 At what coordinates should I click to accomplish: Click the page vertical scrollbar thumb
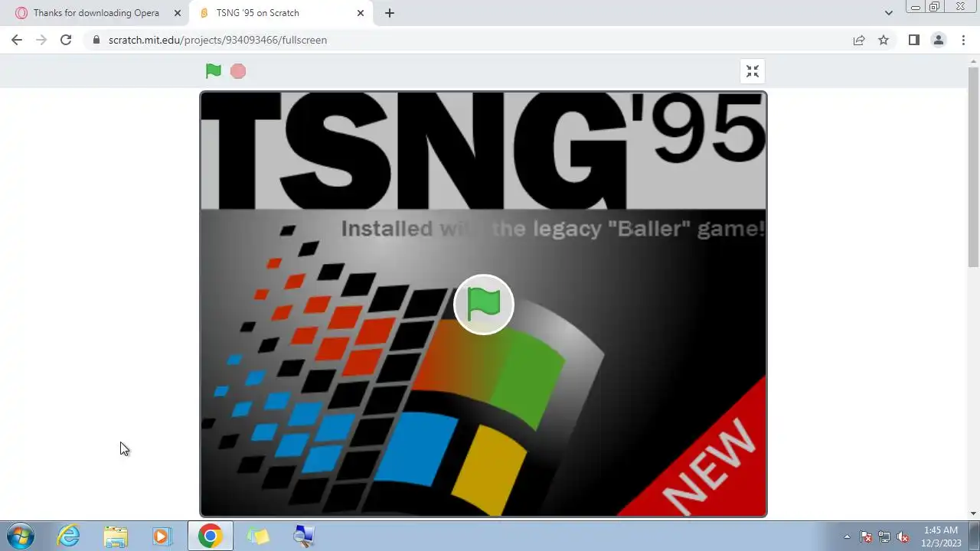[974, 167]
